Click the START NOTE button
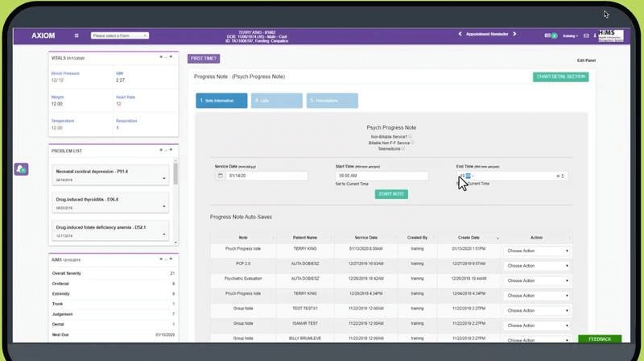Image resolution: width=644 pixels, height=361 pixels. click(x=391, y=194)
